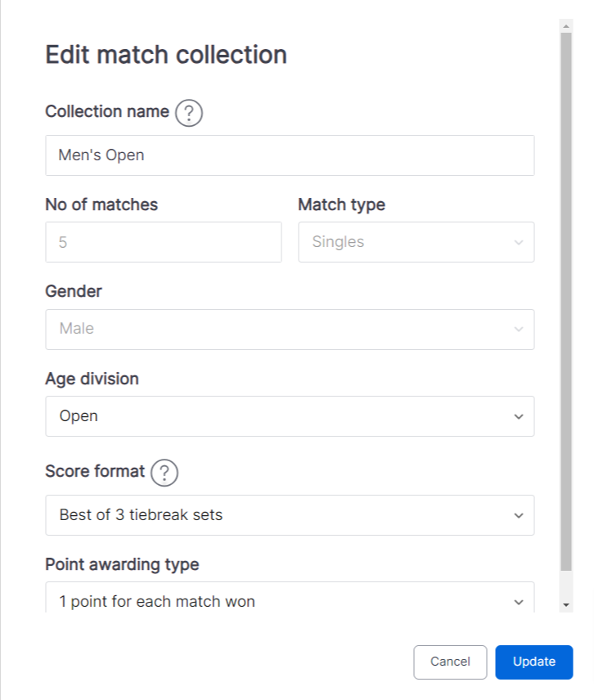Image resolution: width=594 pixels, height=700 pixels.
Task: Open the 1 point for each match won dropdown
Action: pos(290,597)
